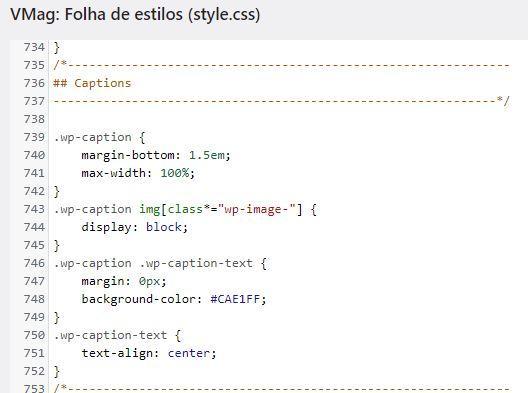Click the 'max-width' property on line 741
This screenshot has height=393, width=528.
114,173
